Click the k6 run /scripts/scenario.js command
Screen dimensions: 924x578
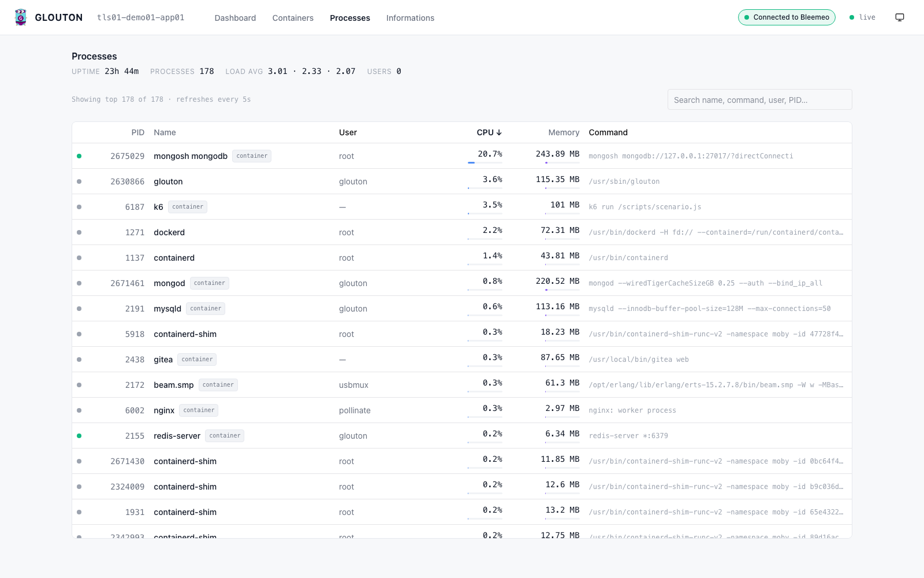click(x=645, y=207)
